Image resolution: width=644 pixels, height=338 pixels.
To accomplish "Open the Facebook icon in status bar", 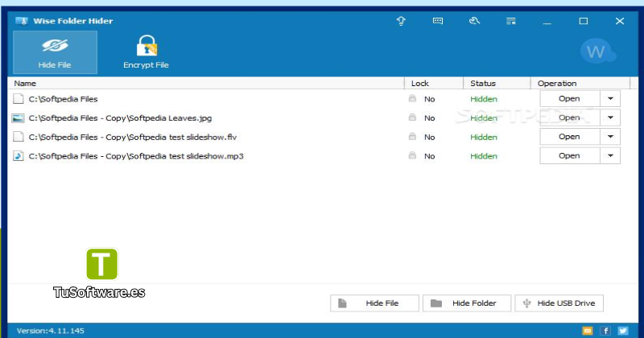I will coord(605,331).
